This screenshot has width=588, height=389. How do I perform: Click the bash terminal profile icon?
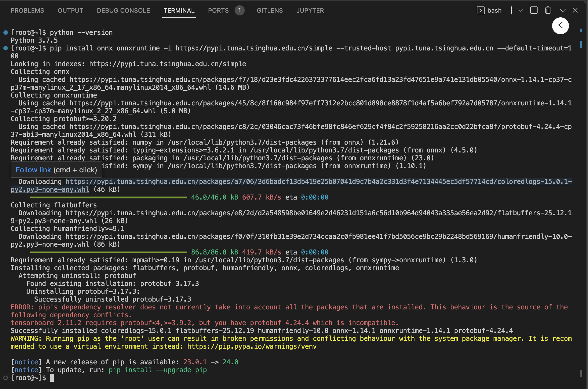[480, 11]
